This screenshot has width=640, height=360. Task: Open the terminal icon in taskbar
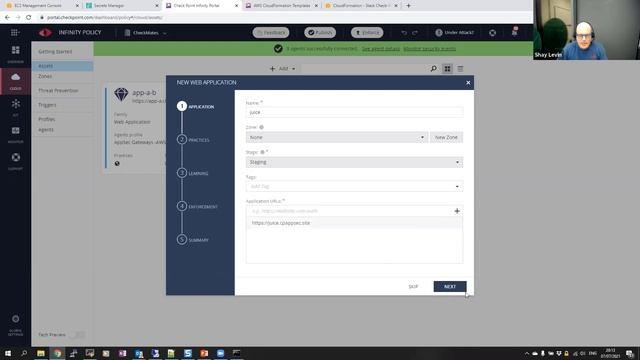237,353
